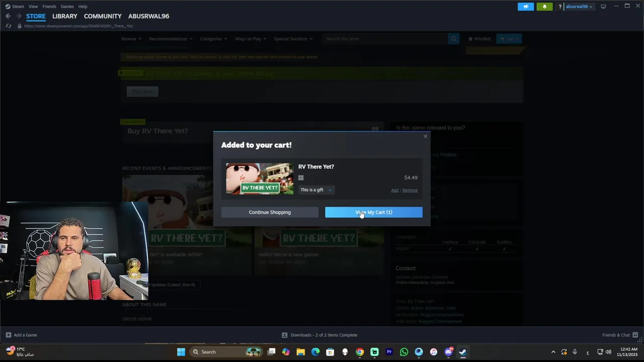Image resolution: width=644 pixels, height=362 pixels.
Task: Open Google Chrome from the taskbar
Action: point(360,352)
